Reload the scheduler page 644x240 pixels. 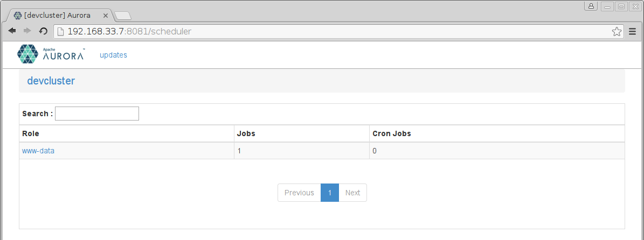pyautogui.click(x=43, y=32)
